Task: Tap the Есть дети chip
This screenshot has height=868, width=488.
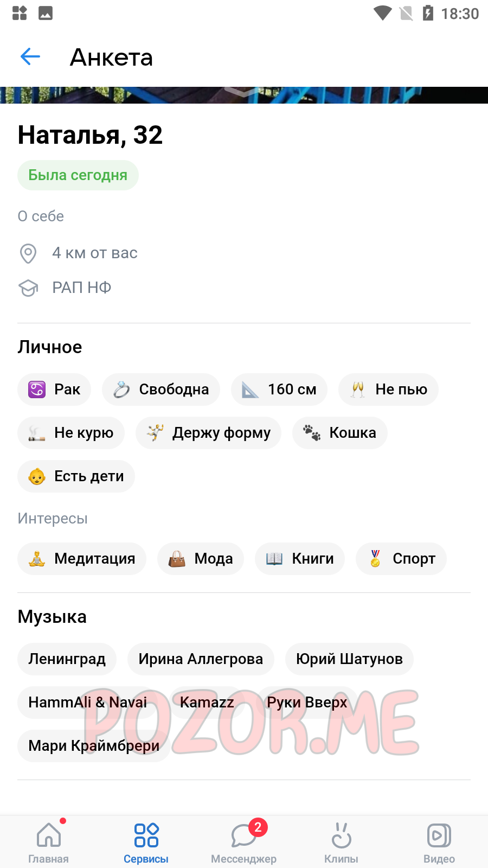Action: pos(76,476)
